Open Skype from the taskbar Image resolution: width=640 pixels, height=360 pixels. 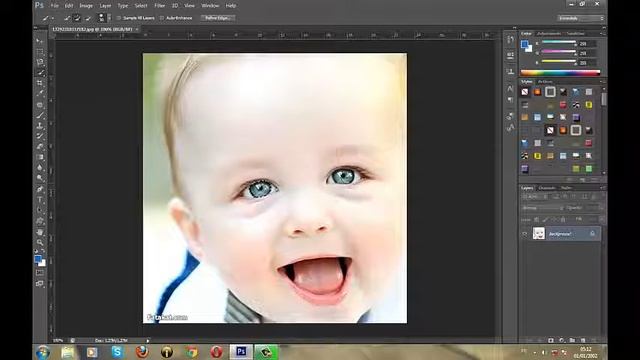pos(117,352)
